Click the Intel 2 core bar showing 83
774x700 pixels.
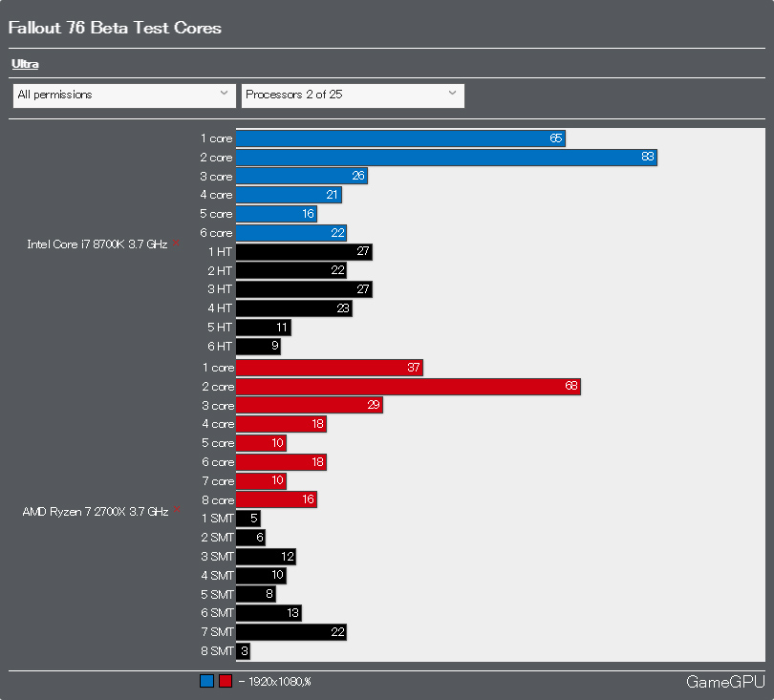click(446, 158)
